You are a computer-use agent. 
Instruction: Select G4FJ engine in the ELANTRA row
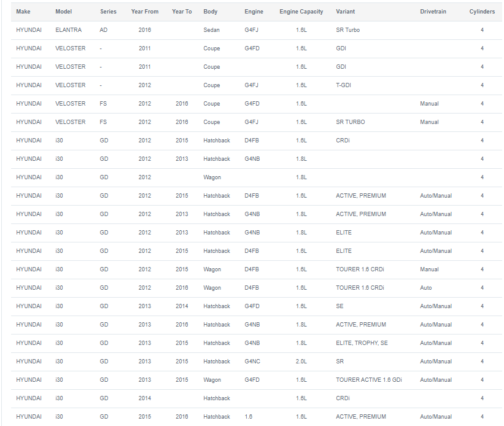pyautogui.click(x=251, y=30)
